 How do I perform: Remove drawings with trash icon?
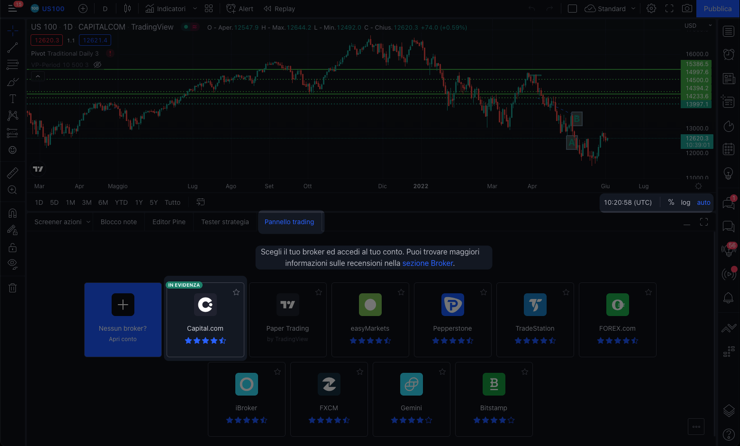coord(13,287)
